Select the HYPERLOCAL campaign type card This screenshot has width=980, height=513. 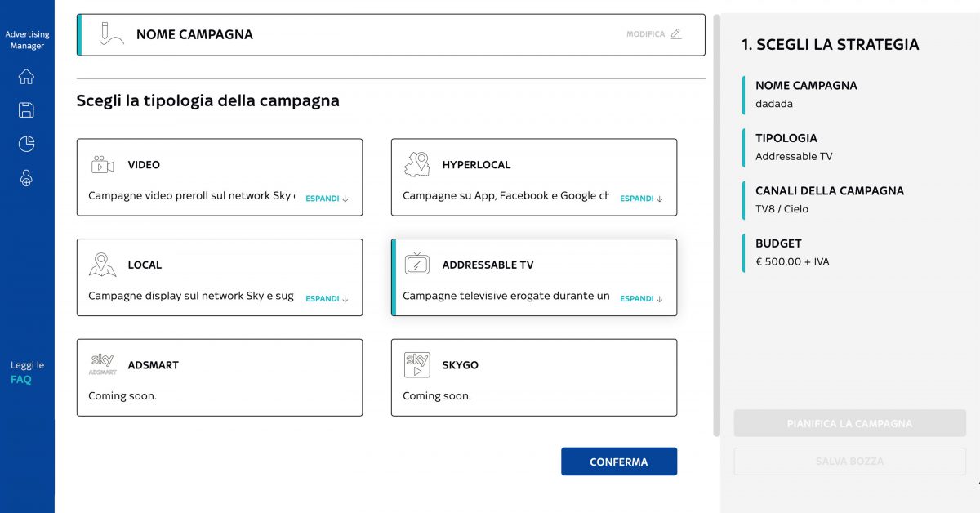(534, 177)
